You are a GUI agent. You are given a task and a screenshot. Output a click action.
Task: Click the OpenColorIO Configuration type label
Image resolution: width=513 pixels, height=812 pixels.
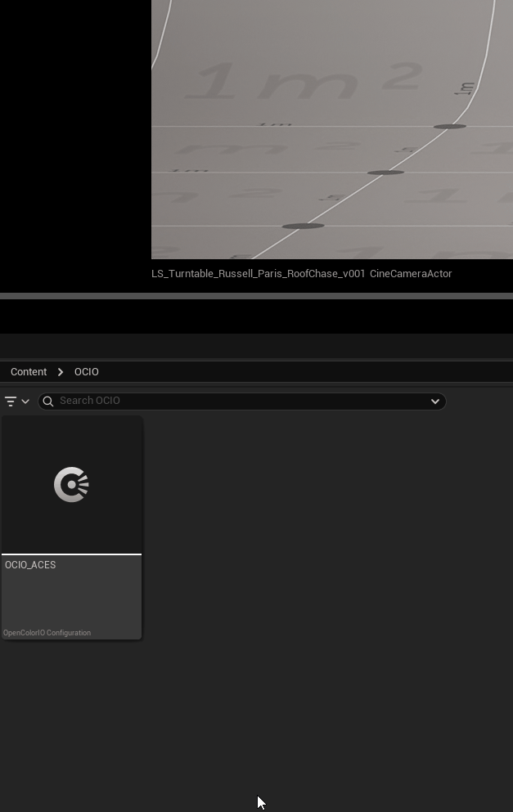tap(47, 633)
